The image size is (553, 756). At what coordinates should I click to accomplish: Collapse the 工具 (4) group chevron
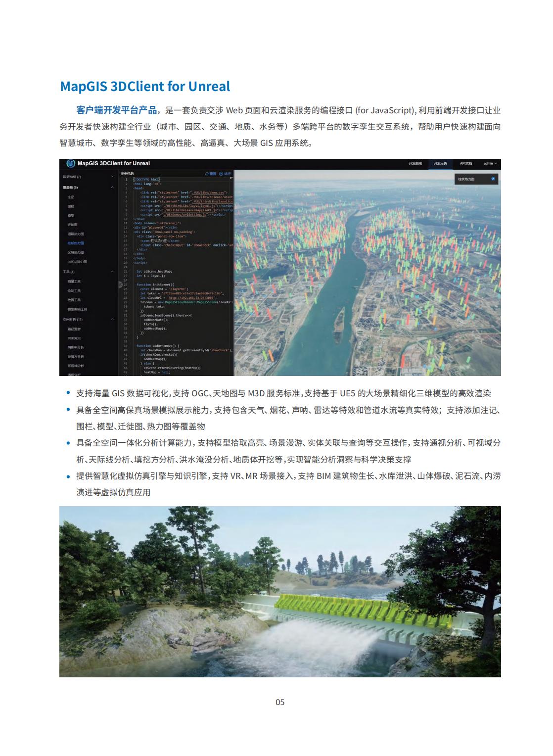tap(112, 272)
